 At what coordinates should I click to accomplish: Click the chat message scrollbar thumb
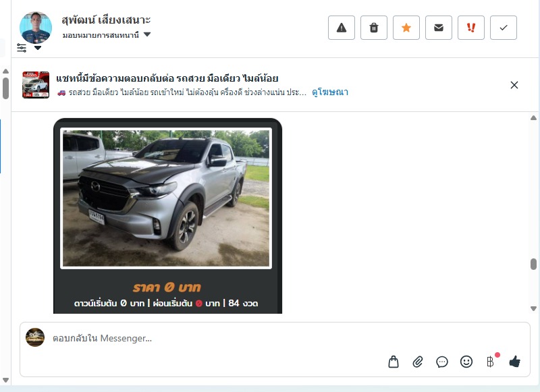[533, 264]
